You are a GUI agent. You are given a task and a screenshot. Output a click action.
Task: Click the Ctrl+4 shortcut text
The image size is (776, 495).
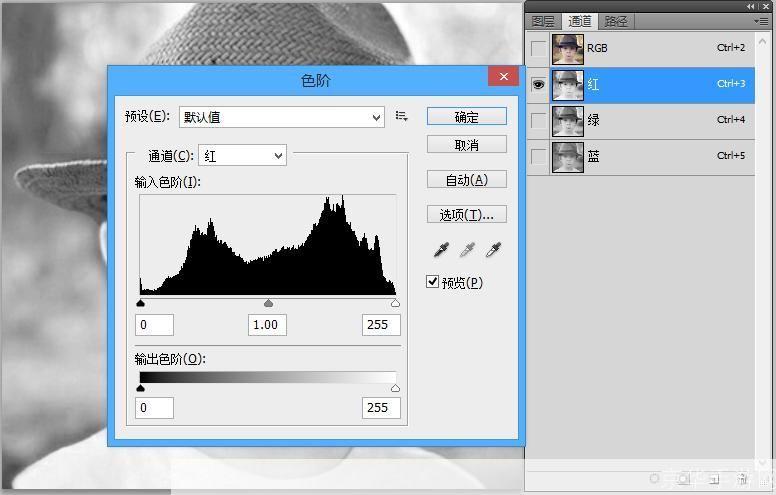731,120
